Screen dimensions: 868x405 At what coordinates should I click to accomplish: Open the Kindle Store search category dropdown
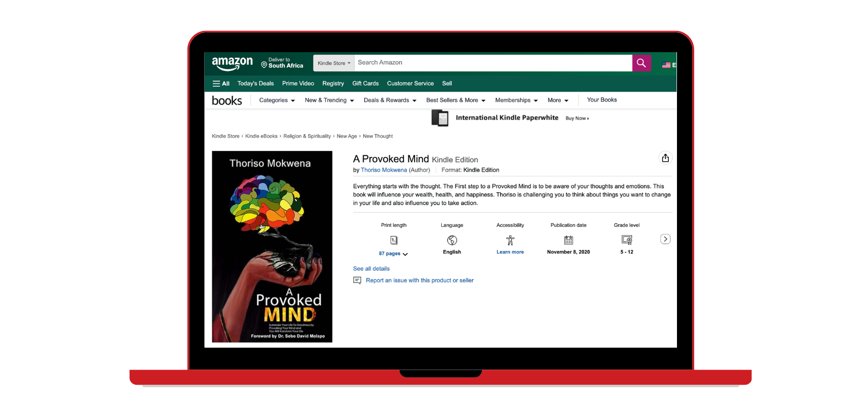coord(333,63)
